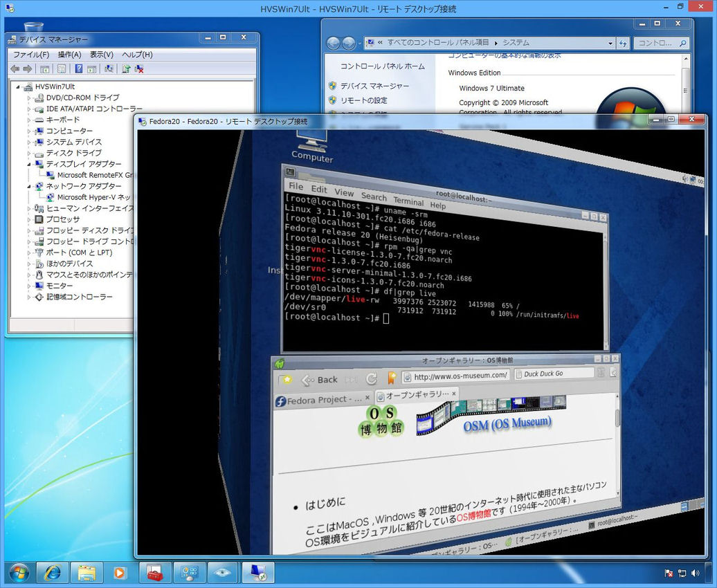The width and height of the screenshot is (717, 588).
Task: Open the Start orb on the taskbar
Action: [19, 573]
